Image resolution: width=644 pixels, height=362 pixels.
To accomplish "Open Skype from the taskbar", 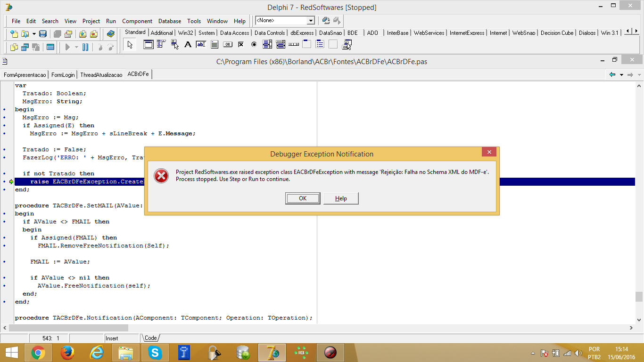I will (x=155, y=353).
